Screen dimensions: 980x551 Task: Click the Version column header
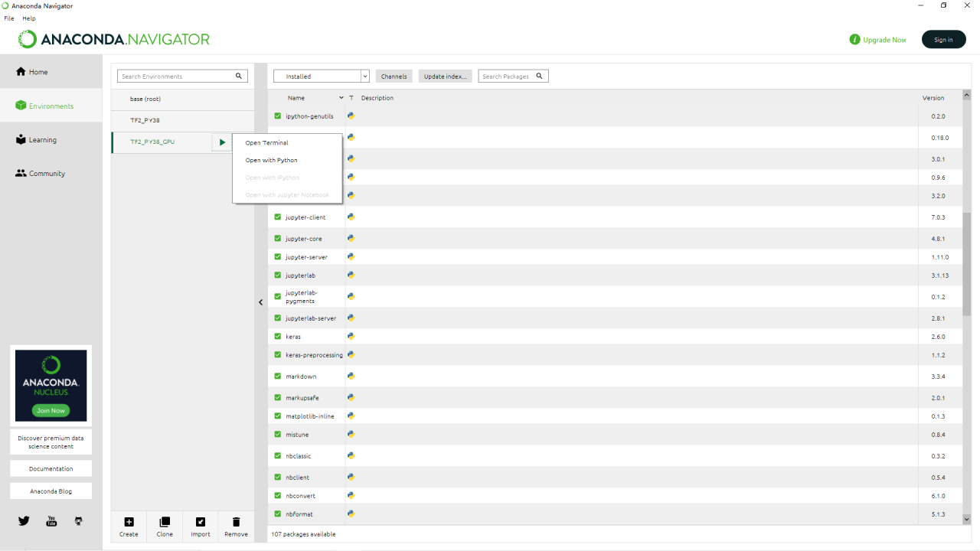pos(933,98)
